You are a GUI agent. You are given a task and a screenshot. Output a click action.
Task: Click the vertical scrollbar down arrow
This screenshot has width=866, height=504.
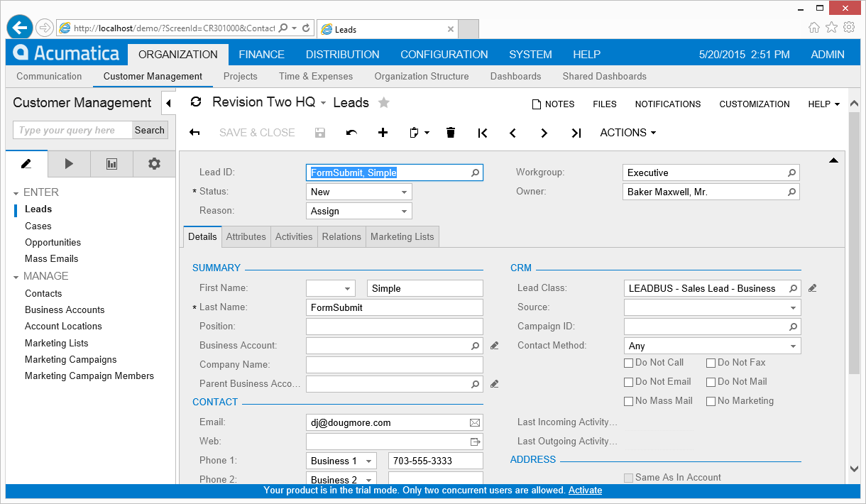point(855,469)
